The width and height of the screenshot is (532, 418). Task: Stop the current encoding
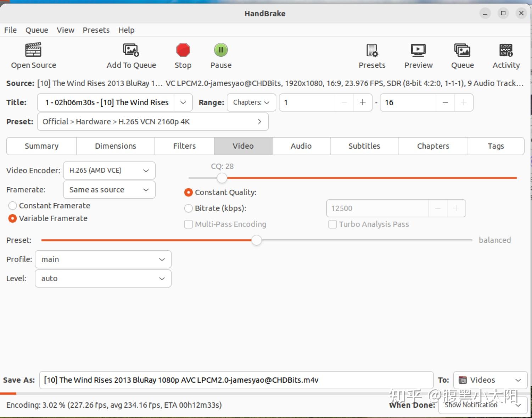(x=183, y=55)
